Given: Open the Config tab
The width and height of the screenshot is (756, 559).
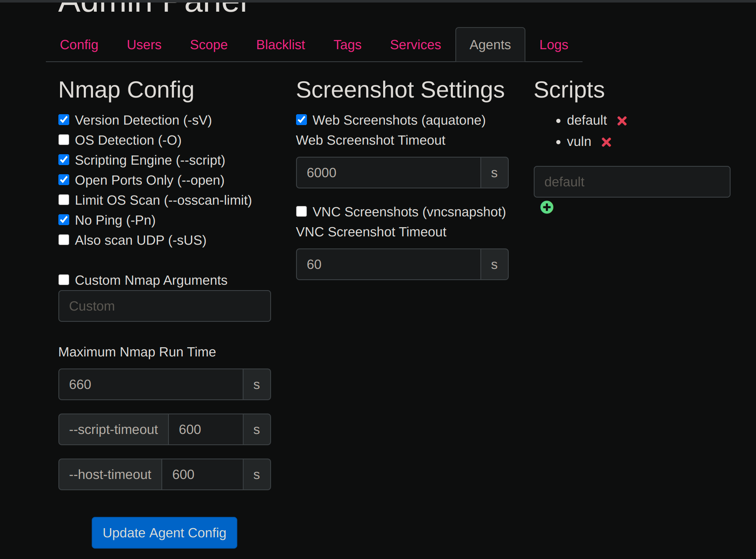Looking at the screenshot, I should coord(79,45).
